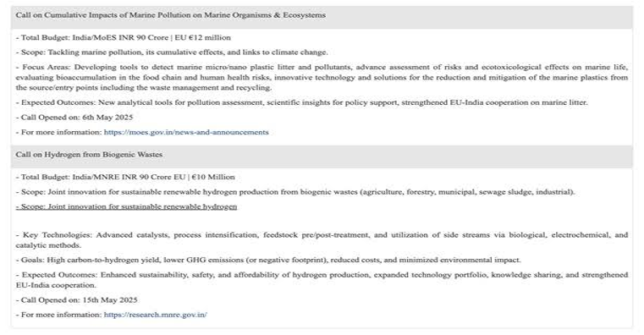Open the moes.gov.in news-and-announcements link
Screen dimensions: 644x335
[186, 132]
